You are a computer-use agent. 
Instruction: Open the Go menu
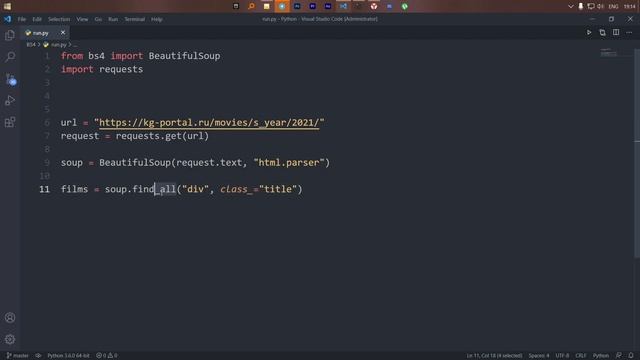point(98,19)
